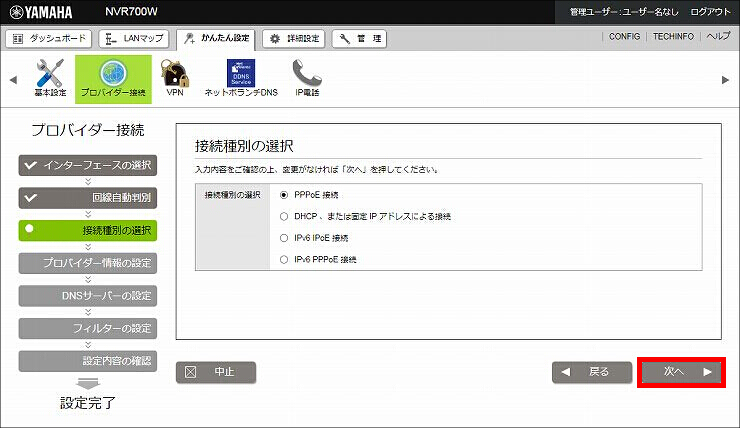Cancel the wizard with 中止 button

[216, 372]
